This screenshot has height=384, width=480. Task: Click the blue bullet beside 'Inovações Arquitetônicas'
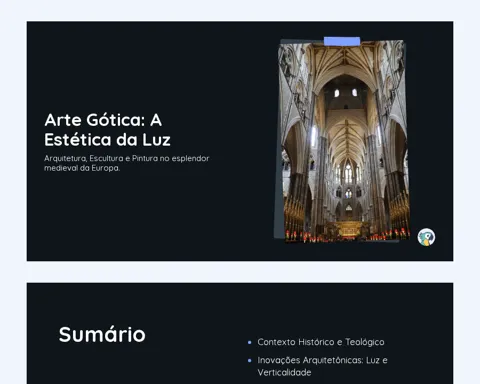(250, 360)
